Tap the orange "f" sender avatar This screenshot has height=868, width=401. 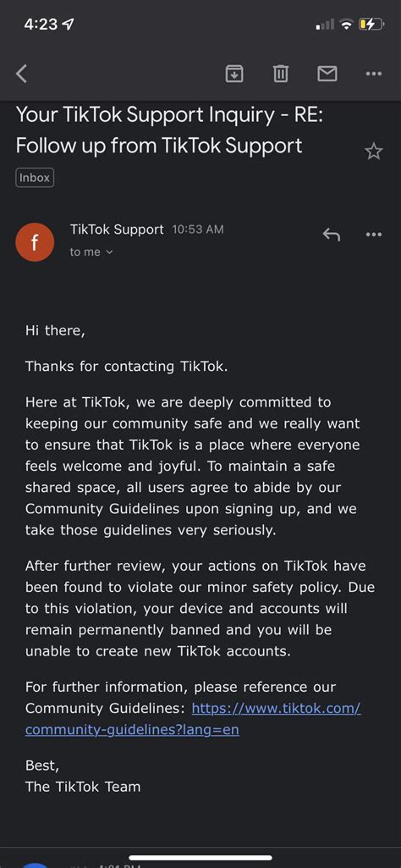click(35, 242)
